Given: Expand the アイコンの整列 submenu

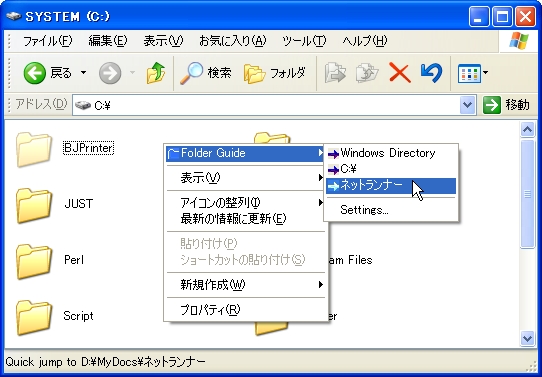Looking at the screenshot, I should coord(246,202).
